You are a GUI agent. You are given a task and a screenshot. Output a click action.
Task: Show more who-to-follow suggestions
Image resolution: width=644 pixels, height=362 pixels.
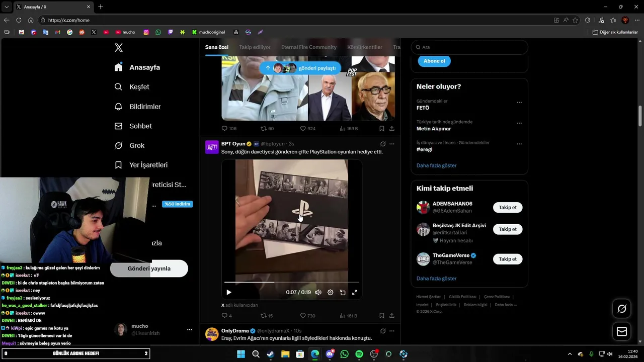436,279
